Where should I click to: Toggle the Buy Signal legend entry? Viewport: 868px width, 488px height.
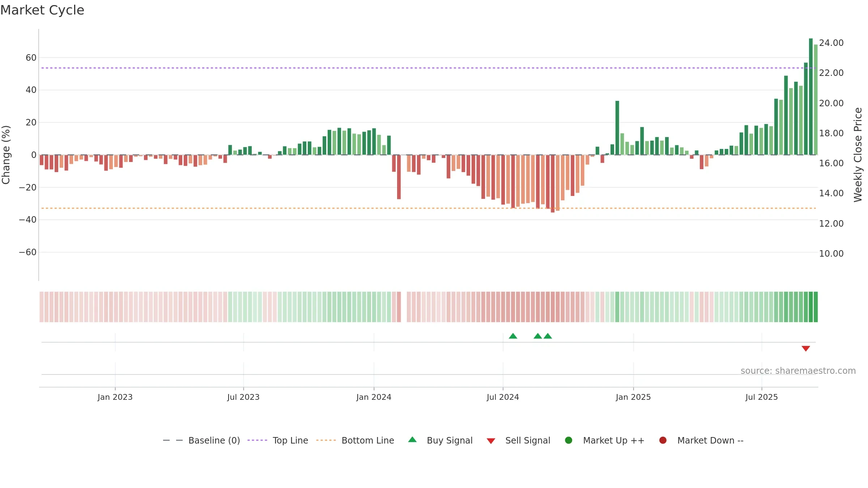pyautogui.click(x=440, y=440)
